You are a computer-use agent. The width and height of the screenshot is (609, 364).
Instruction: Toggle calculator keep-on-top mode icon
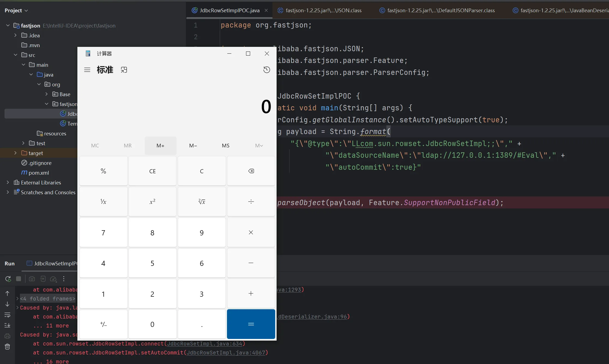[x=124, y=70]
